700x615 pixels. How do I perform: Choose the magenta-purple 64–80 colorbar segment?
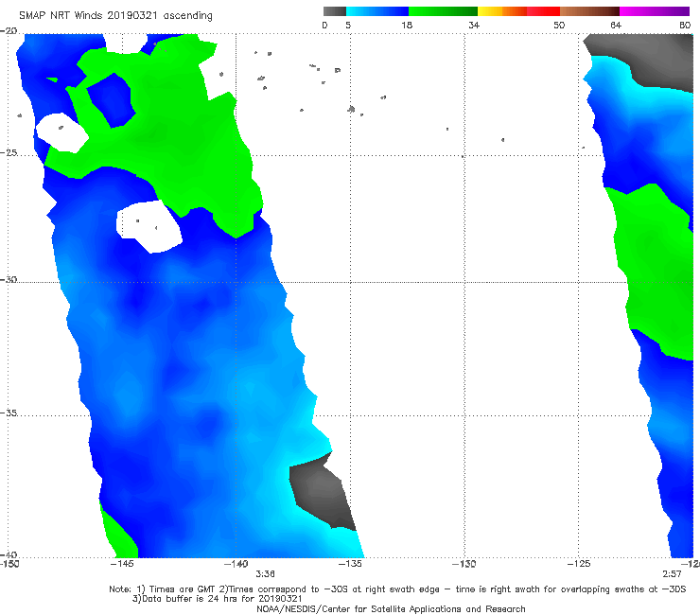655,11
